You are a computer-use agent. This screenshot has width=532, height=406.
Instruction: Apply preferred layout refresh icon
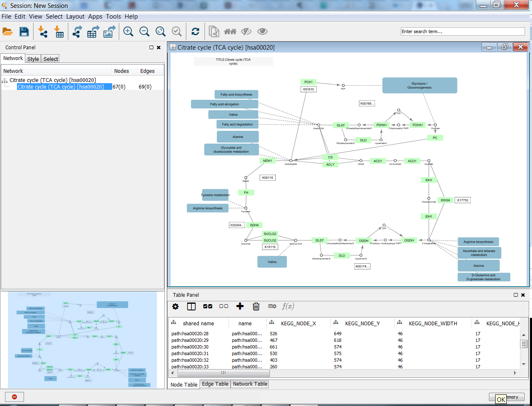(x=195, y=31)
